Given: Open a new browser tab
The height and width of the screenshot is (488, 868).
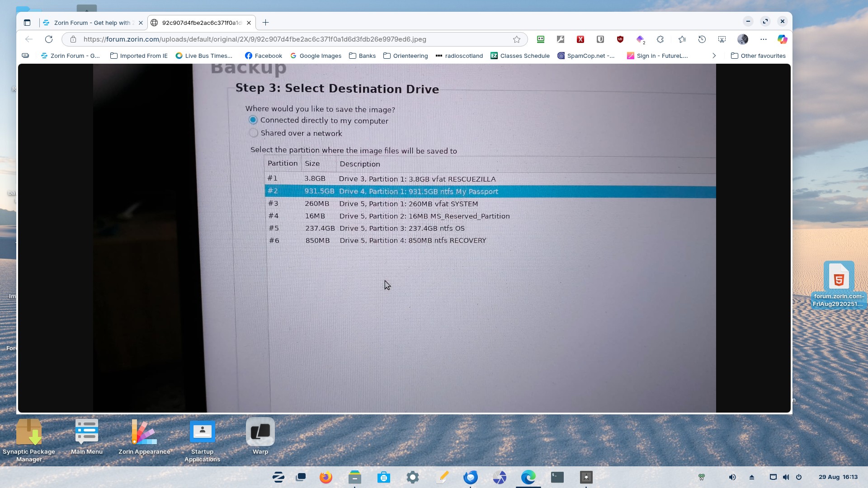Looking at the screenshot, I should [x=265, y=23].
